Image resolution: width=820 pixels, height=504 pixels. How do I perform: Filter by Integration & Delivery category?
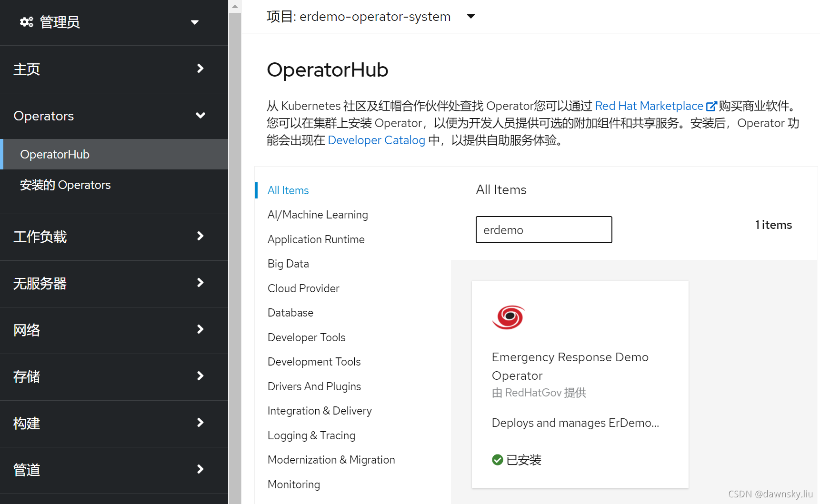click(x=320, y=411)
